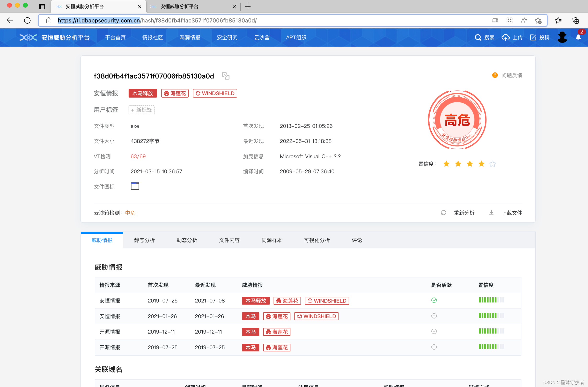The image size is (588, 387).
Task: Click the browser page reload icon
Action: (x=27, y=20)
